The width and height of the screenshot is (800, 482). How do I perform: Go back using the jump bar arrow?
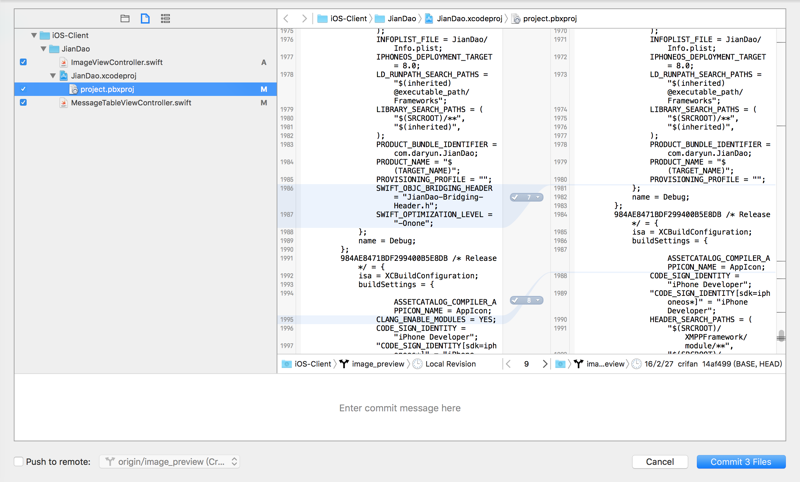click(286, 18)
